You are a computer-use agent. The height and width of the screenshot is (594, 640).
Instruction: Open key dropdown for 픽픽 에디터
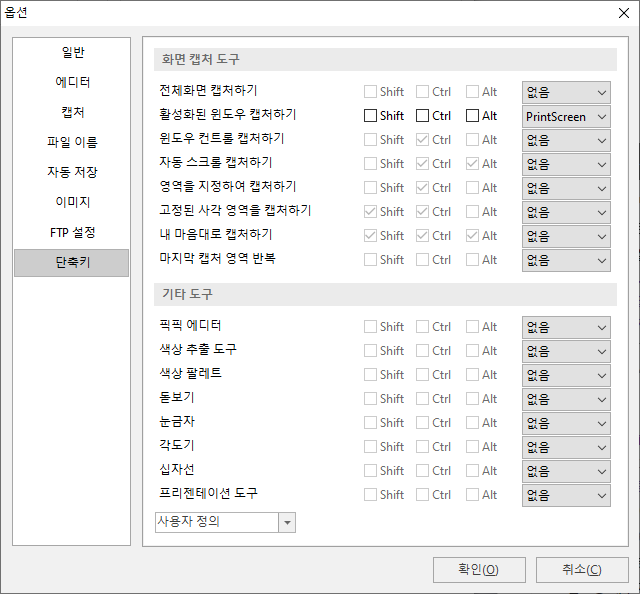(x=566, y=327)
